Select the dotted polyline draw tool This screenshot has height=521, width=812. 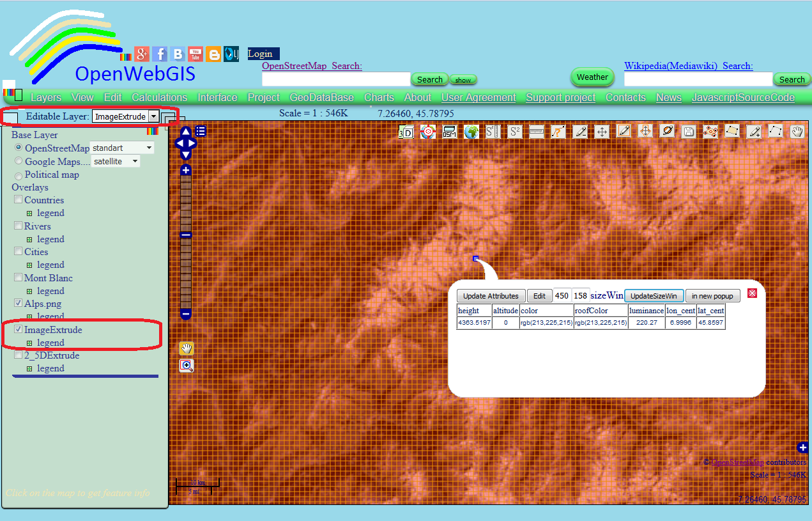pyautogui.click(x=776, y=131)
